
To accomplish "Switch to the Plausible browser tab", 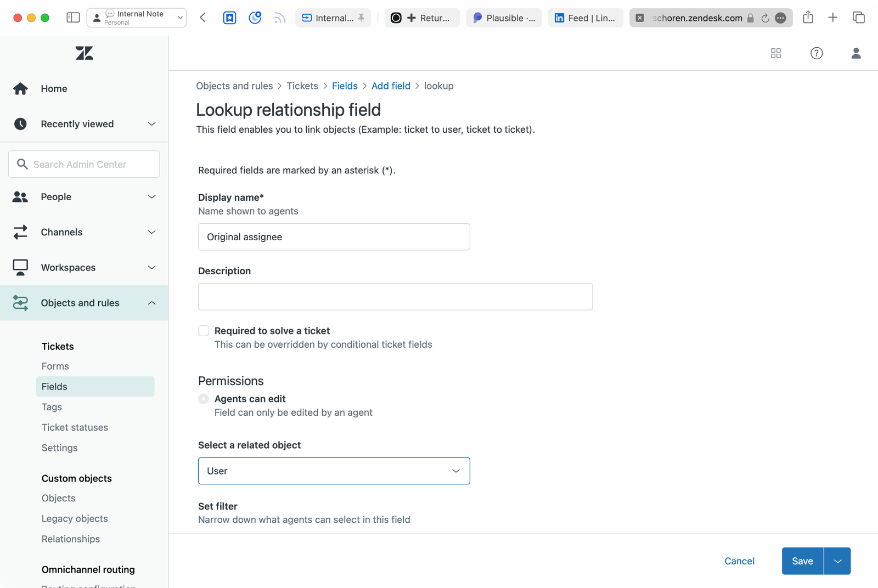I will [x=503, y=18].
